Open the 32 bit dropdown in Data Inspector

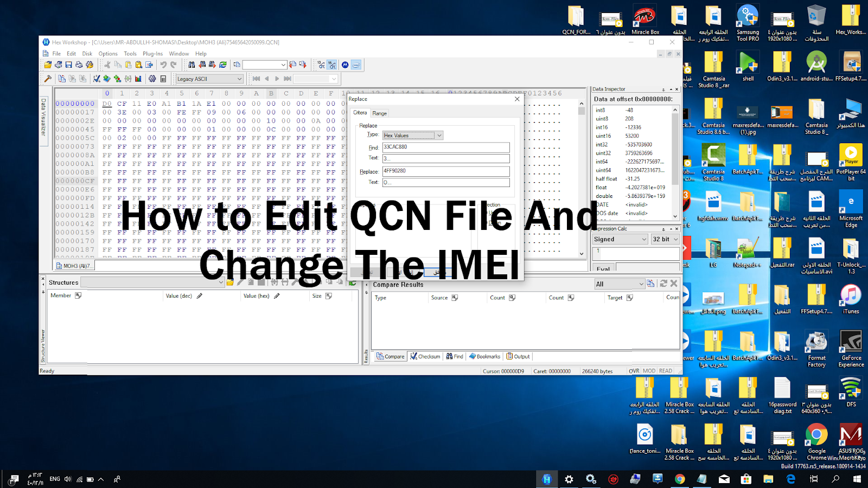pos(665,239)
